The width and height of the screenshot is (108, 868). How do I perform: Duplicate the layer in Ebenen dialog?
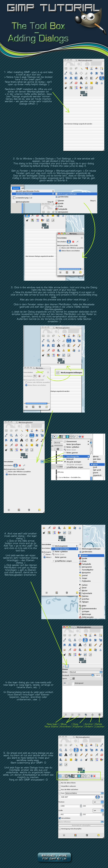tap(86, 715)
